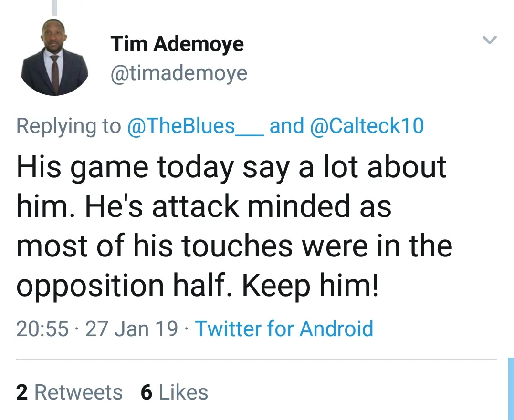The height and width of the screenshot is (420, 514).
Task: Select the @timademoye handle
Action: tap(179, 73)
